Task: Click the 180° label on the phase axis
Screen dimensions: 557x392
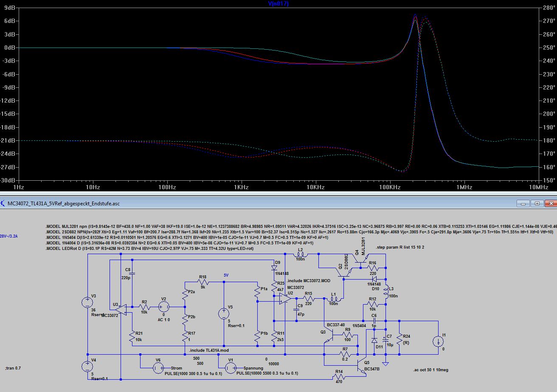Action: pyautogui.click(x=548, y=140)
